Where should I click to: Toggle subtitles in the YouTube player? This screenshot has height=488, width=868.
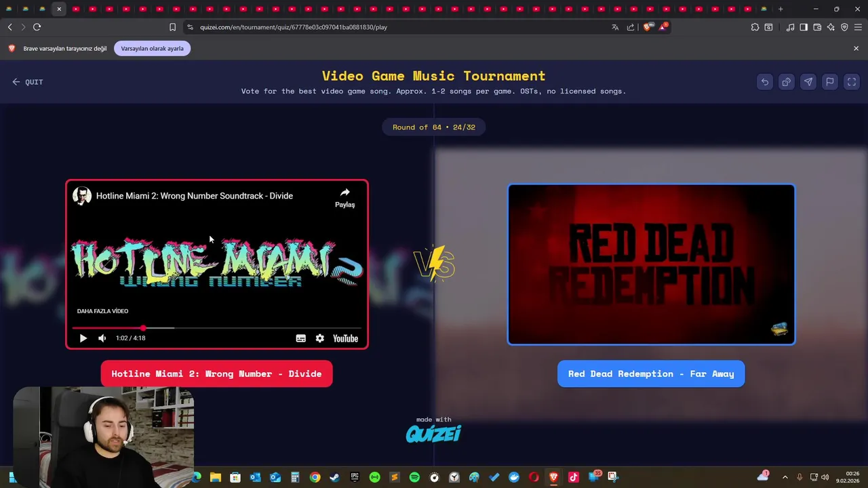pos(301,338)
